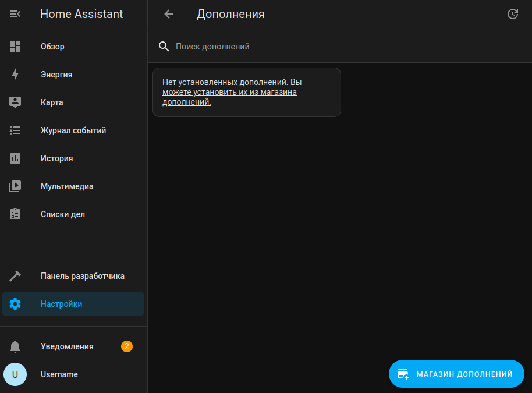Click the Журнал событий list icon
The width and height of the screenshot is (532, 393).
15,130
